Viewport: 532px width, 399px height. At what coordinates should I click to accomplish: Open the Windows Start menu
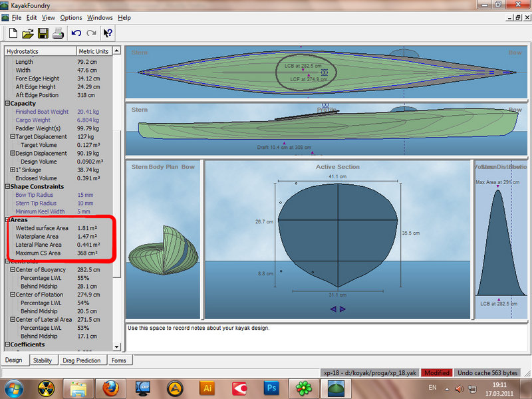point(14,388)
